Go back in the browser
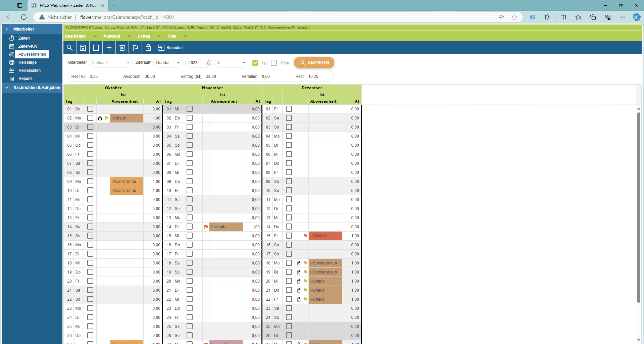Screen dimensions: 644x344 click(x=9, y=17)
